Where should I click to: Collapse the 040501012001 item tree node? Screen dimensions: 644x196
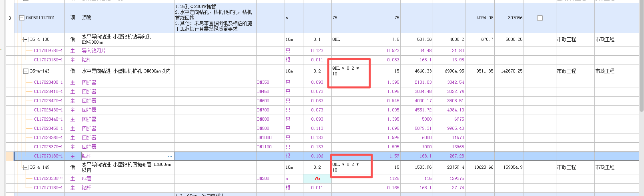pos(22,18)
